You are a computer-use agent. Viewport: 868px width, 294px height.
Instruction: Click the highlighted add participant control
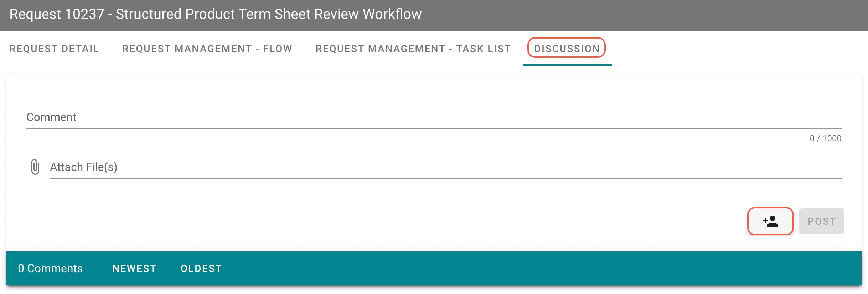click(x=770, y=221)
